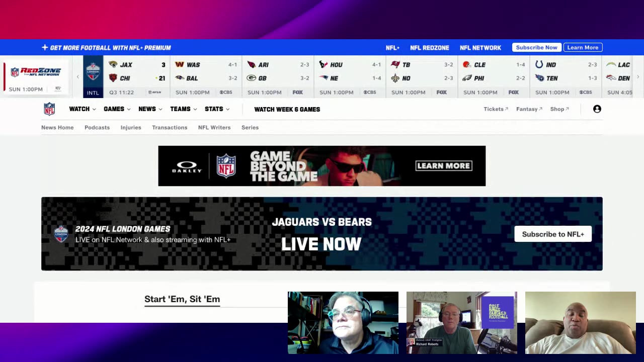Click the right webcam feed thumbnail
This screenshot has height=362, width=644.
click(581, 323)
